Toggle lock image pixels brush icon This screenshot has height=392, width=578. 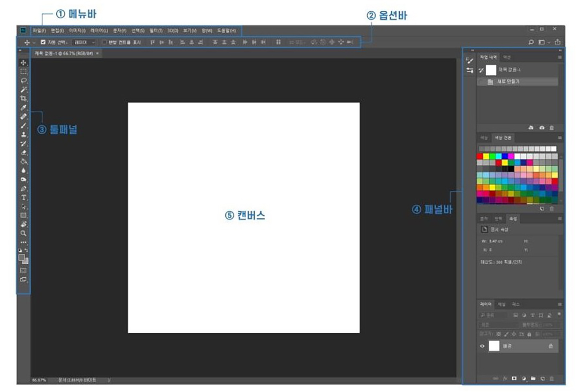tap(506, 334)
